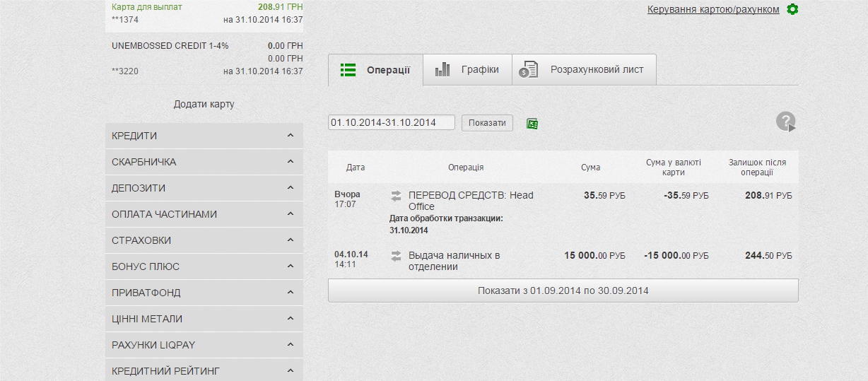Click the document icon on Розрахунковий лист tab
Image resolution: width=868 pixels, height=381 pixels.
tap(528, 70)
